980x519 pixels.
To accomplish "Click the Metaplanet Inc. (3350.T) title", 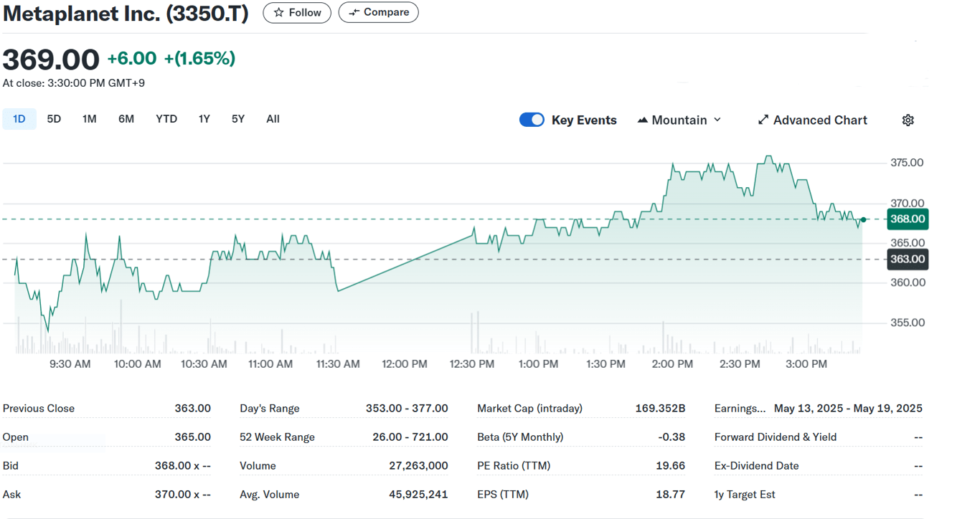I will coord(125,13).
